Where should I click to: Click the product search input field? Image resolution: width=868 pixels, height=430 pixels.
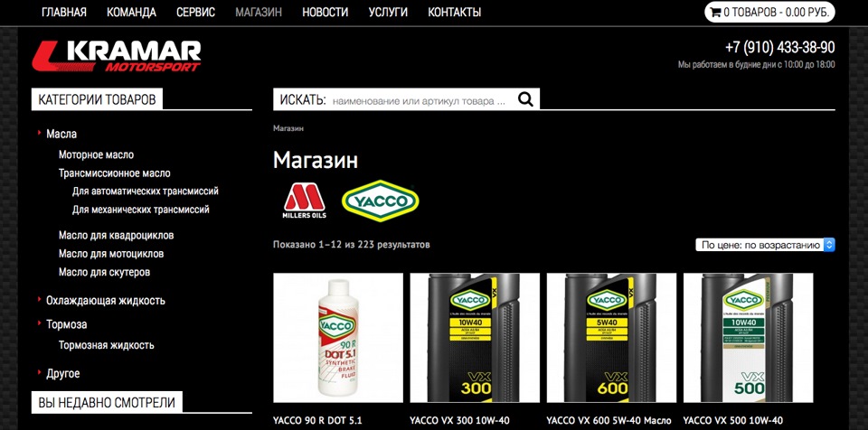coord(420,101)
